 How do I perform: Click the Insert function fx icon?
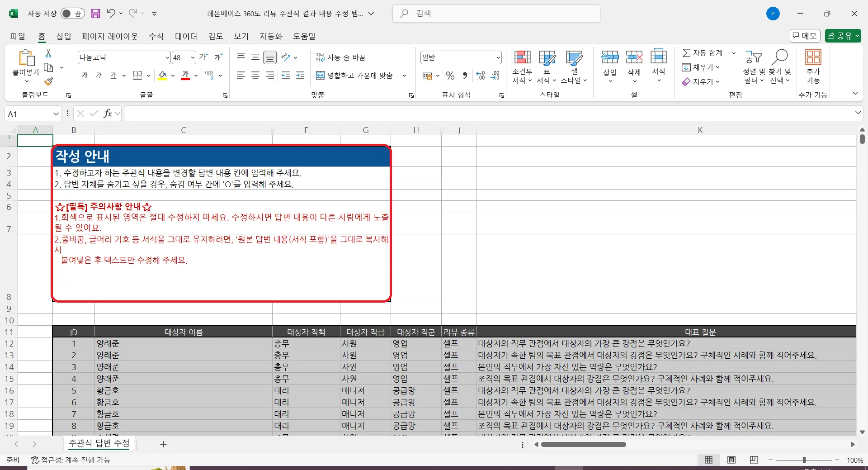(x=108, y=114)
